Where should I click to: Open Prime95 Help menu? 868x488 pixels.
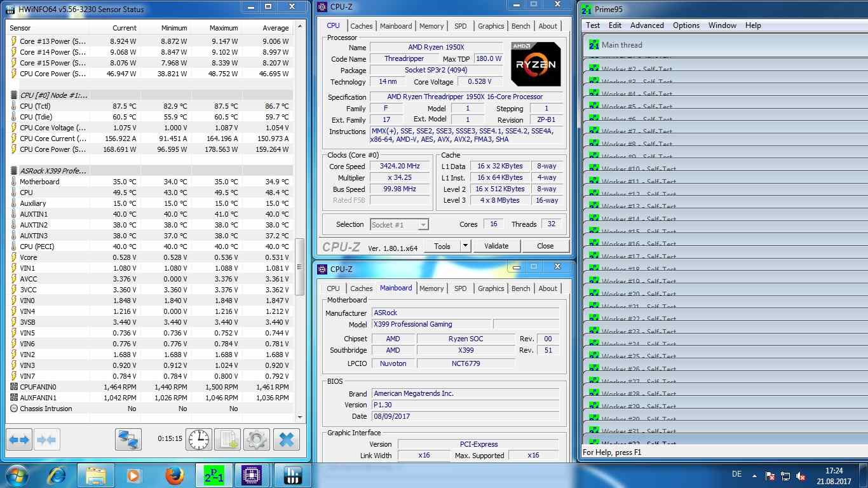coord(753,25)
